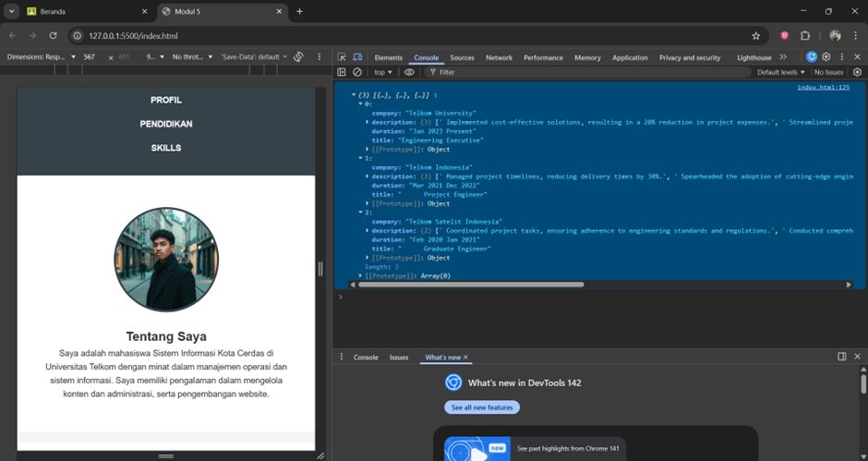
Task: Click the live expression eye icon
Action: pyautogui.click(x=409, y=72)
